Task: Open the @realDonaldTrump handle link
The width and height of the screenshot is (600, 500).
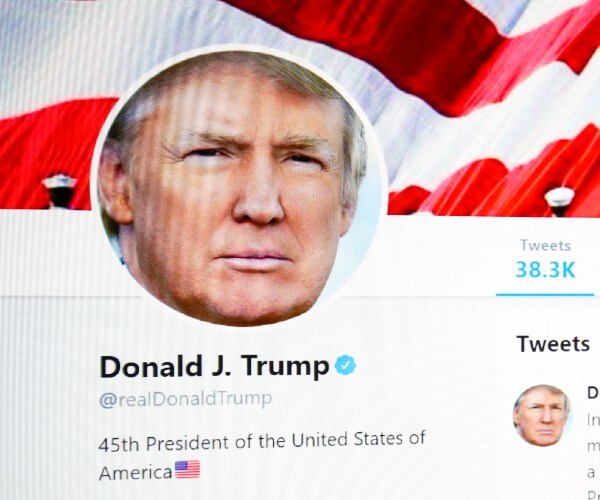Action: [x=185, y=399]
